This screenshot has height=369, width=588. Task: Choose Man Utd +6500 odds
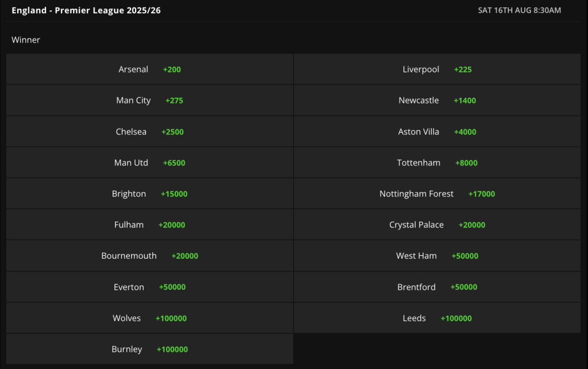pos(149,163)
